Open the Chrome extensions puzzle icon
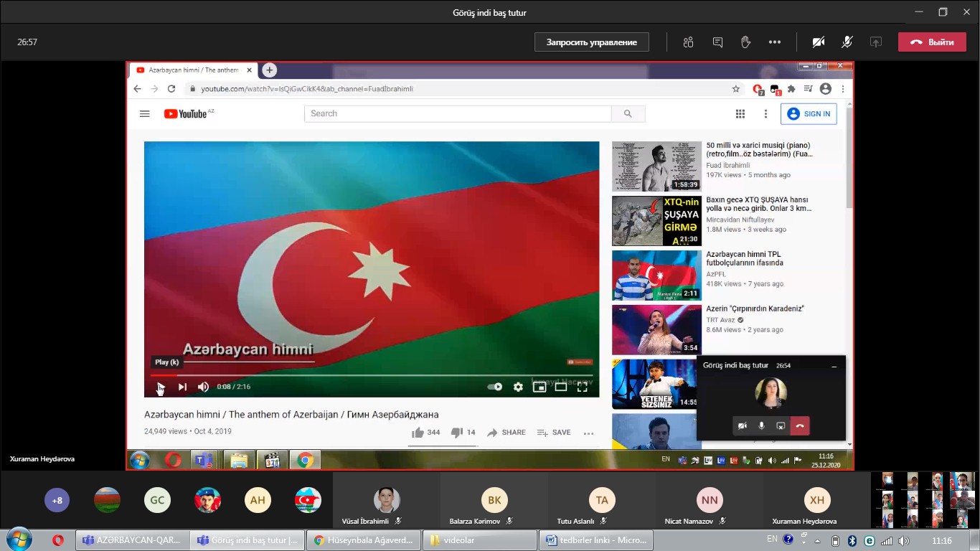Viewport: 980px width, 551px height. click(x=791, y=89)
